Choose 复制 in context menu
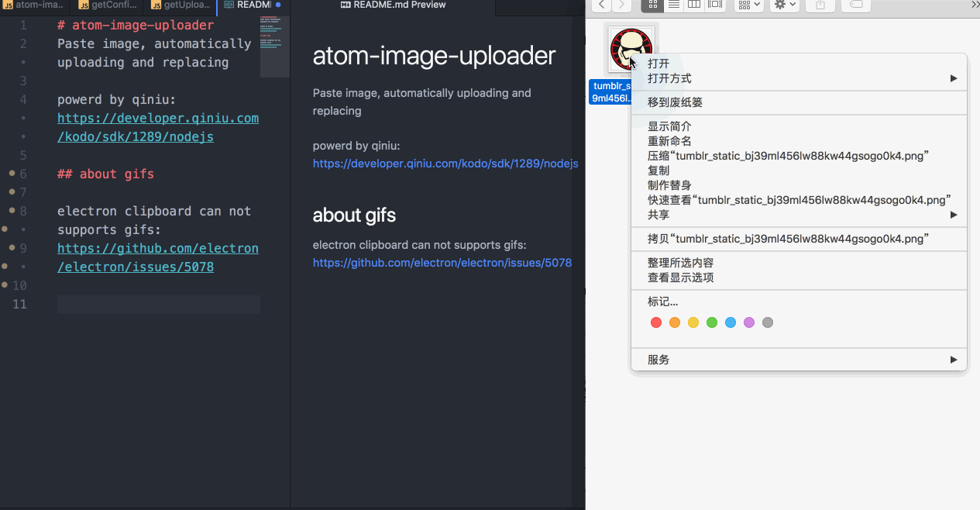980x510 pixels. pyautogui.click(x=799, y=171)
